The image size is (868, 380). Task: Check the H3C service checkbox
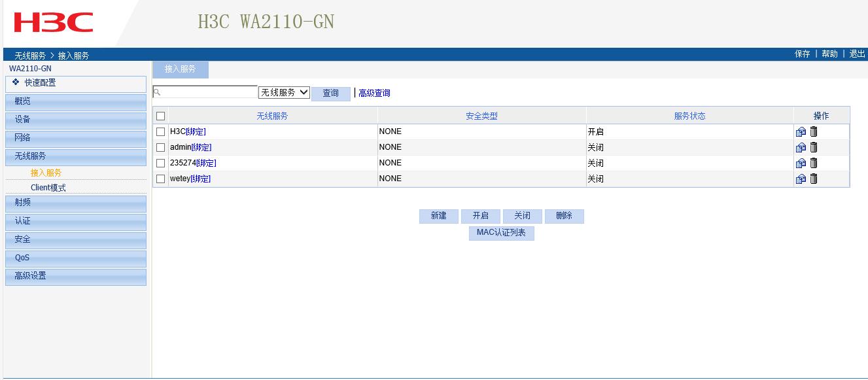[161, 131]
